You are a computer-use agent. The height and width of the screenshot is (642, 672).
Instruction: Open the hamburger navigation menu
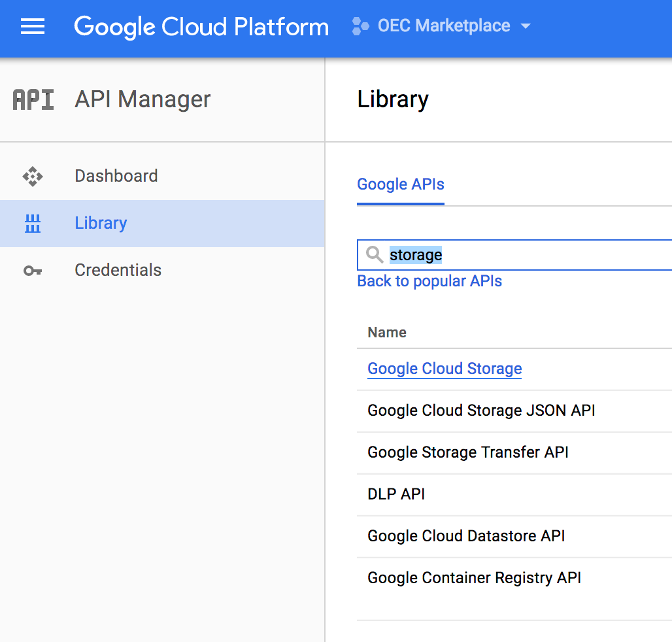tap(33, 27)
